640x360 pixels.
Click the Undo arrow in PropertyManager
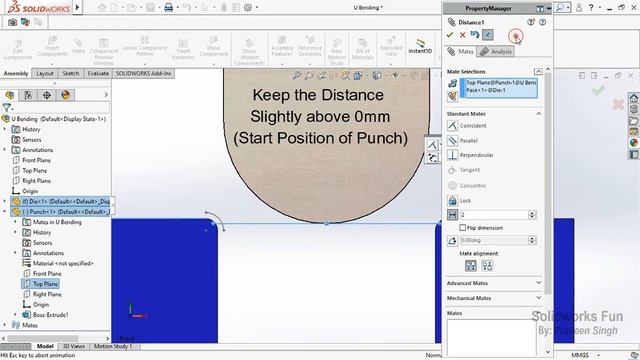pos(475,35)
